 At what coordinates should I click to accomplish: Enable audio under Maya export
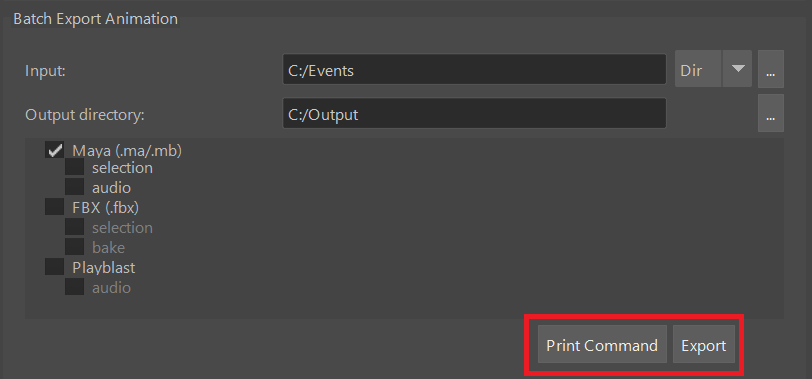[75, 187]
